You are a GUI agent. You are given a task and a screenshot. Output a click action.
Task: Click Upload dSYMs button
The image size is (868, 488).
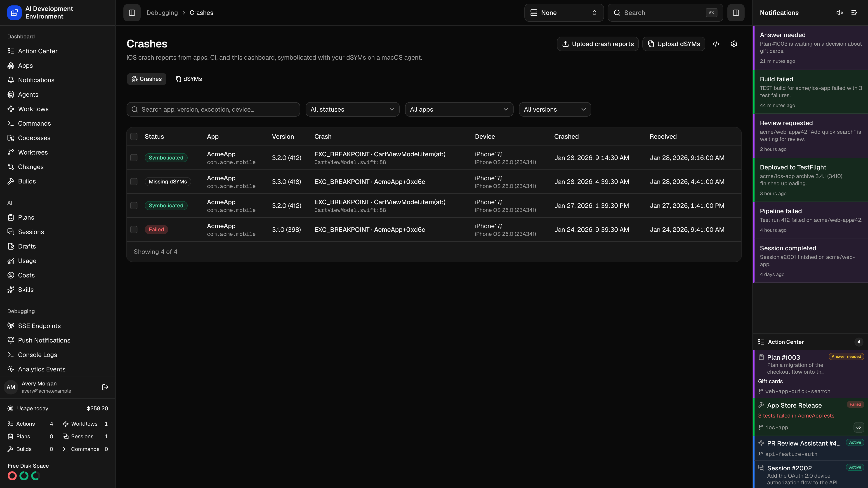[x=674, y=44]
